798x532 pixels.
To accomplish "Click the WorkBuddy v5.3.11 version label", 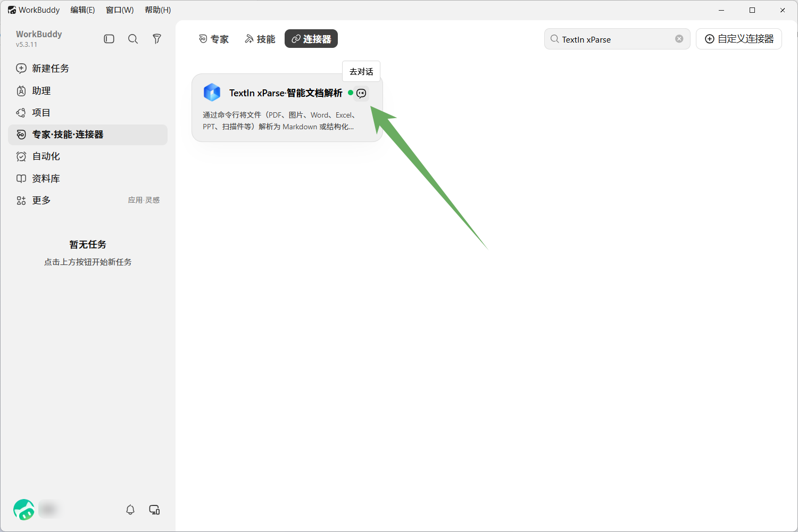I will pos(27,45).
